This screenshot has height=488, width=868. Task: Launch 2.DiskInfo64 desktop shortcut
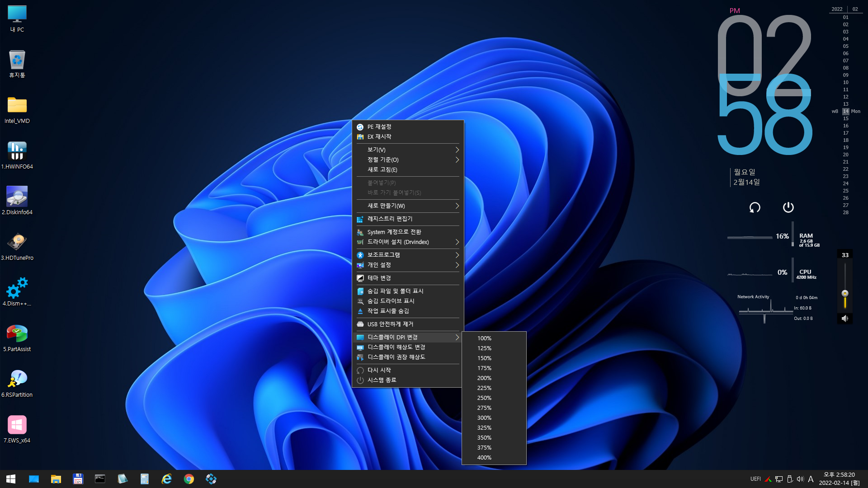(17, 201)
